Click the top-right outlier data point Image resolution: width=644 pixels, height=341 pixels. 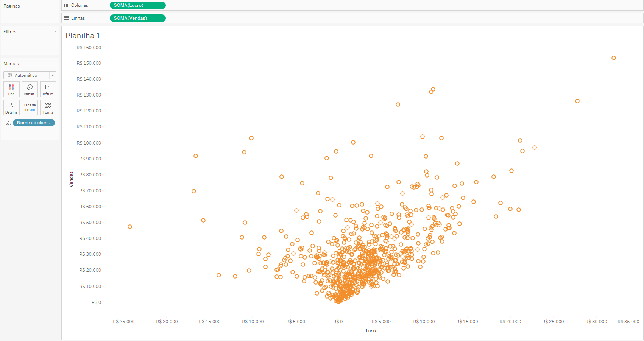614,58
